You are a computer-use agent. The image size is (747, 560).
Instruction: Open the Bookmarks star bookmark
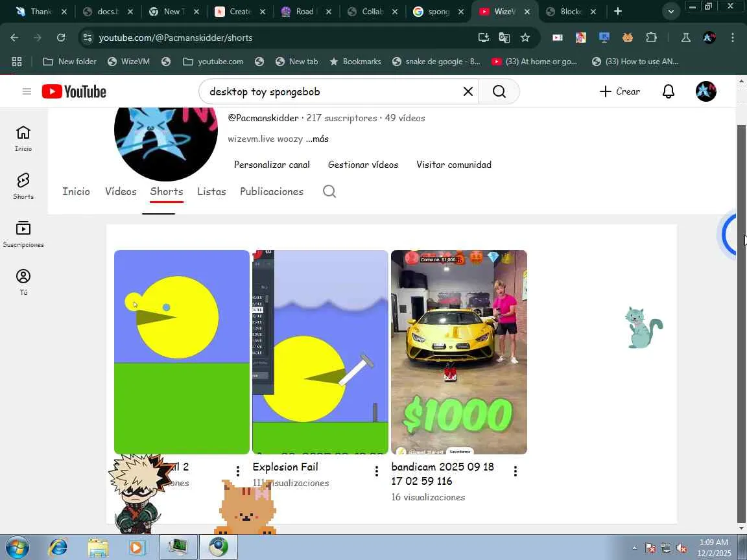pos(355,62)
